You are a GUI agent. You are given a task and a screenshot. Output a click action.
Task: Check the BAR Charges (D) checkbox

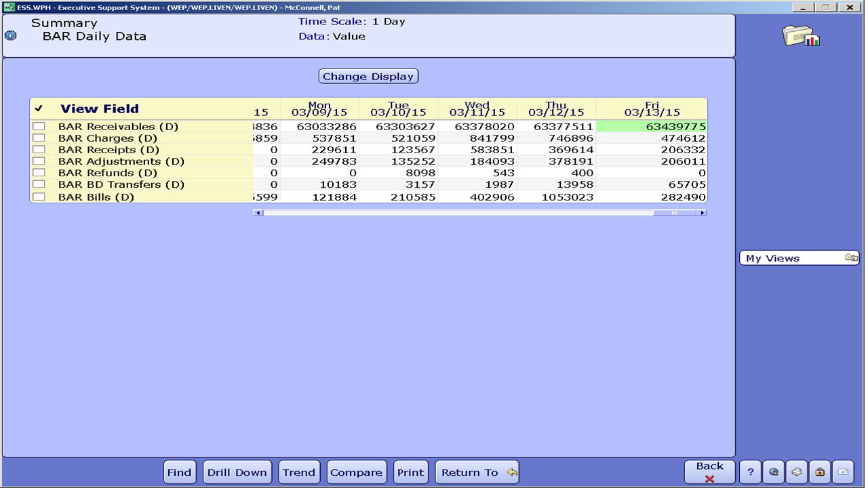(x=39, y=138)
